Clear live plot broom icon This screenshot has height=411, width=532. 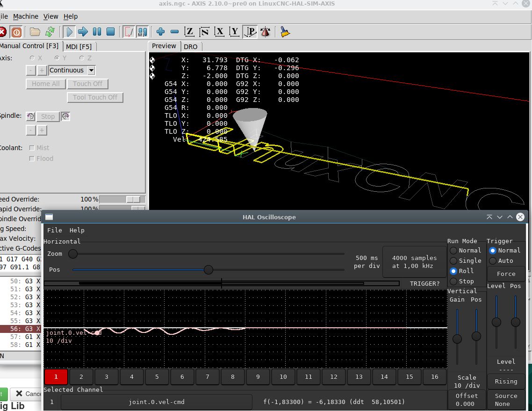285,32
